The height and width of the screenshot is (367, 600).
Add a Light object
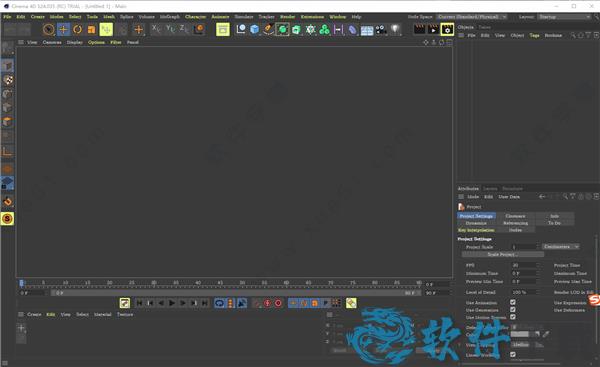click(x=395, y=29)
